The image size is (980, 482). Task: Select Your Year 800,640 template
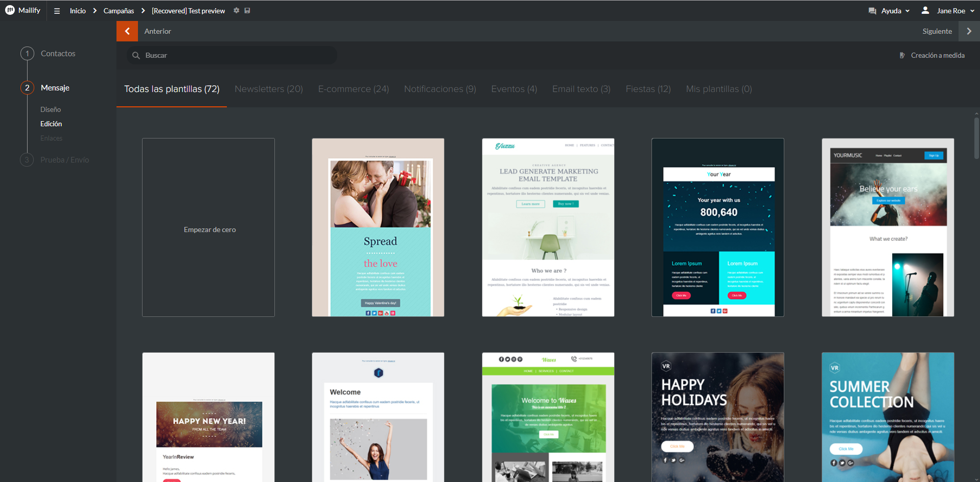pyautogui.click(x=718, y=227)
